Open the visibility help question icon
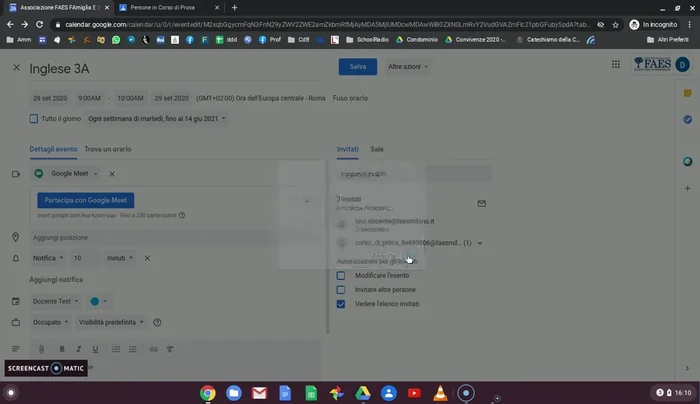Screen dimensions: 700x404 158,322
